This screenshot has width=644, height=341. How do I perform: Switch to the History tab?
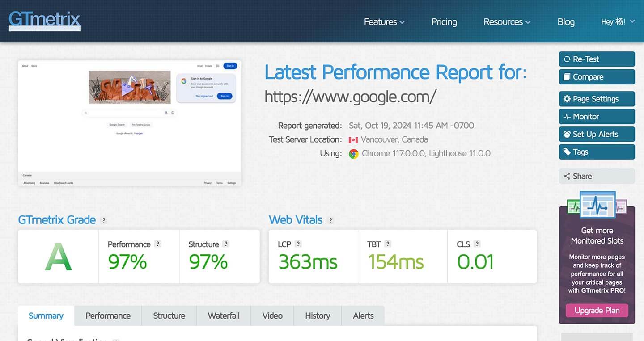click(x=318, y=316)
